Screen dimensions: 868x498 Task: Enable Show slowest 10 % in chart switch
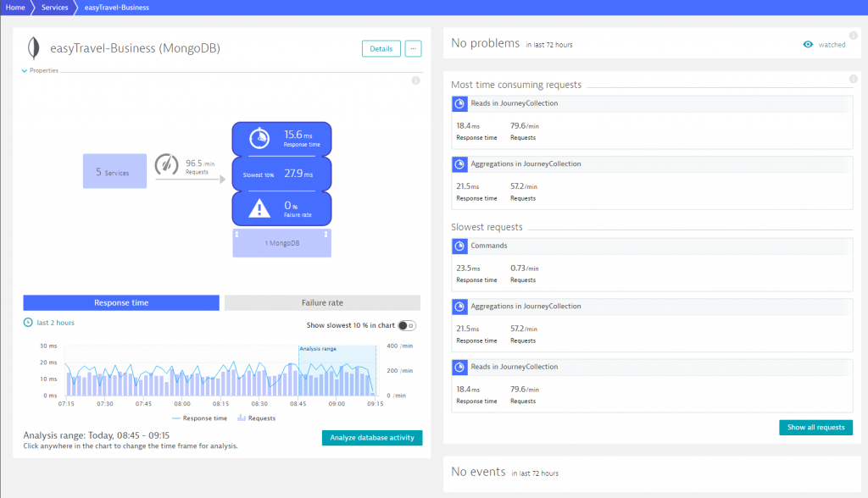point(407,325)
